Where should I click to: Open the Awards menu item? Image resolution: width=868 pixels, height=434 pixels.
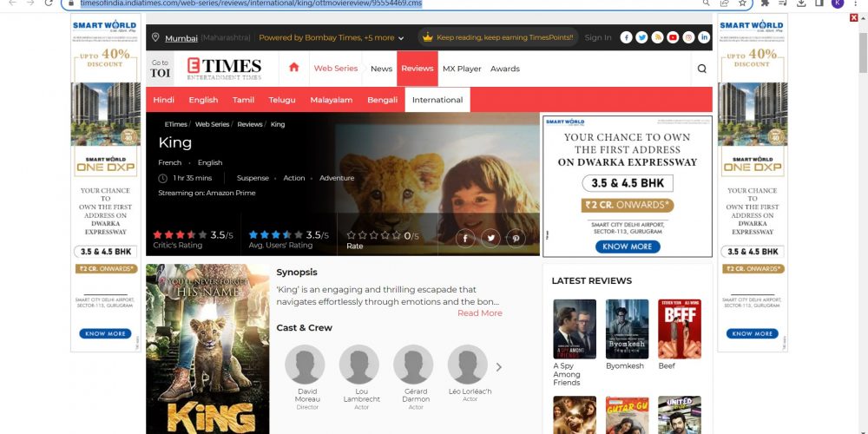(505, 69)
